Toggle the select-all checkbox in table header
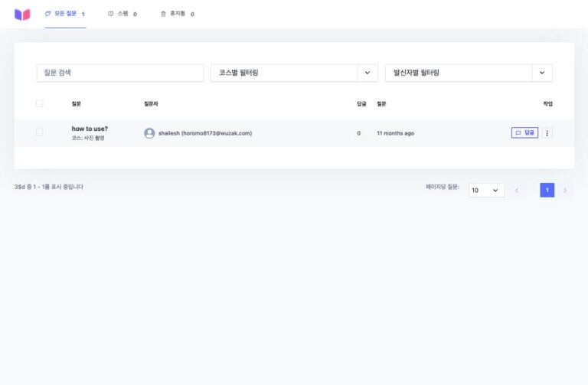This screenshot has height=385, width=588. 40,103
